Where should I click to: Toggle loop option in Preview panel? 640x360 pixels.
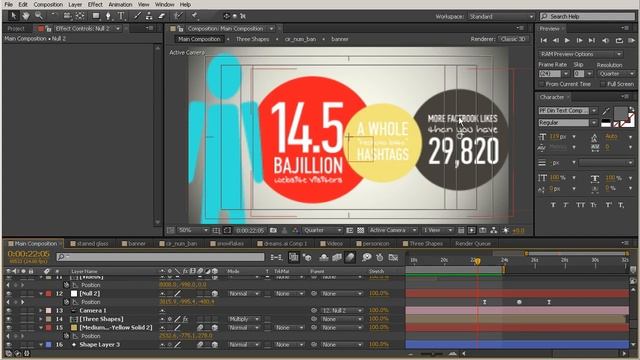(619, 40)
